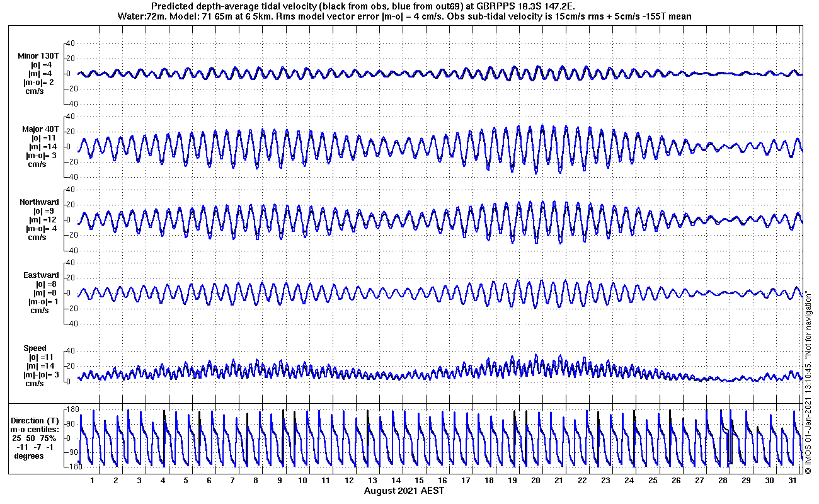819x504 pixels.
Task: Click day '31' on the date axis
Action: (792, 480)
